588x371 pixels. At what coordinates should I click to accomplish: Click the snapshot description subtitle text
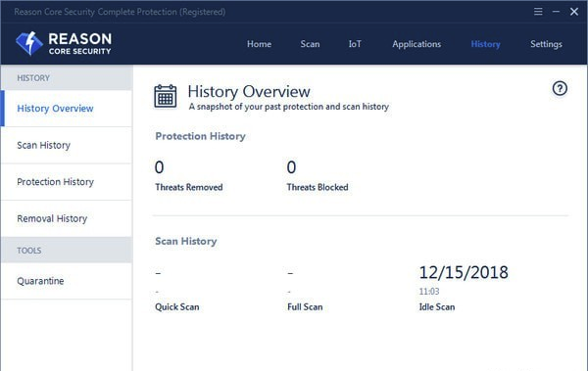[x=289, y=107]
